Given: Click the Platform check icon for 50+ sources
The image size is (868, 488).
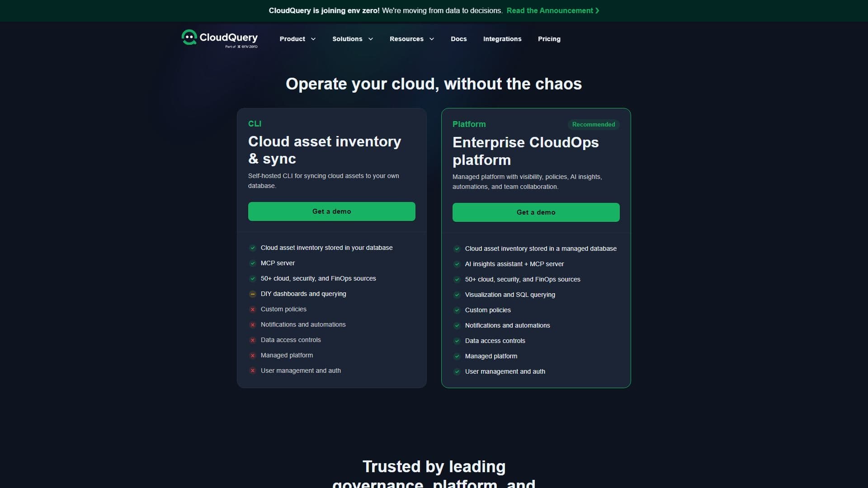Looking at the screenshot, I should [457, 280].
